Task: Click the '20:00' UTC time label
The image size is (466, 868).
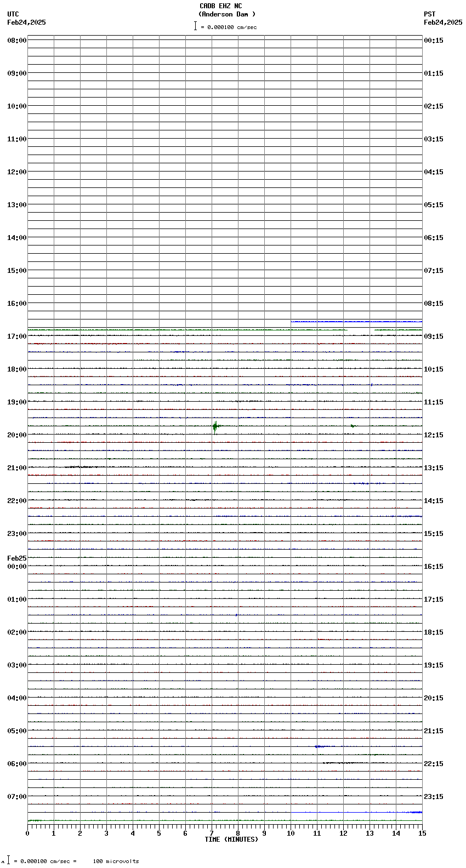Action: [x=16, y=435]
